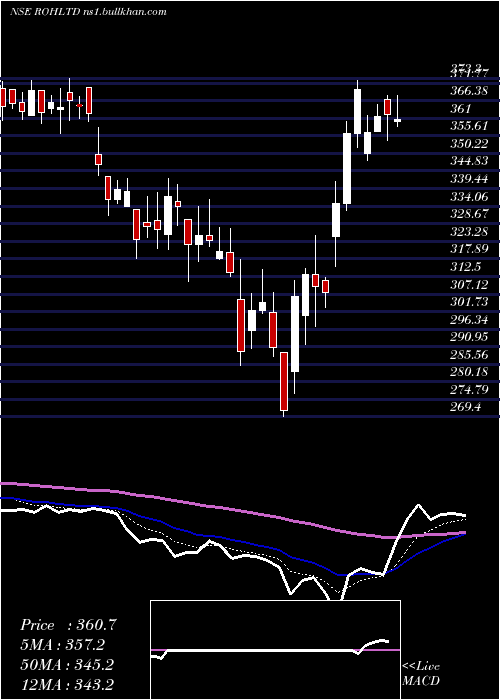Click the 361 price axis label
This screenshot has height=700, width=500.
(x=461, y=108)
